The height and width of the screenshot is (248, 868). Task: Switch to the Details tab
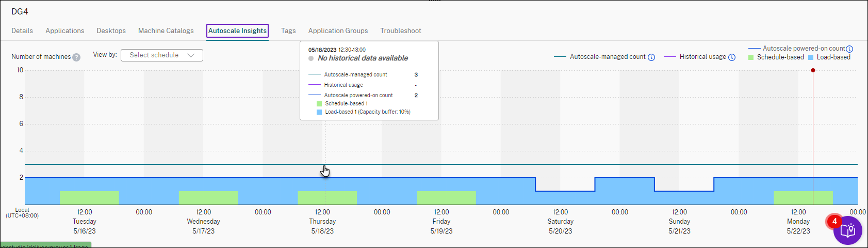coord(22,31)
